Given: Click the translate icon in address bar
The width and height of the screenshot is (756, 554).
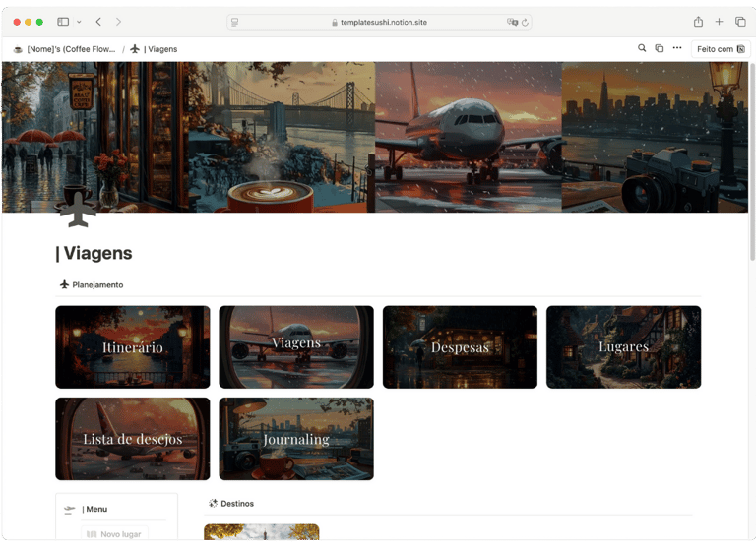Looking at the screenshot, I should (512, 23).
